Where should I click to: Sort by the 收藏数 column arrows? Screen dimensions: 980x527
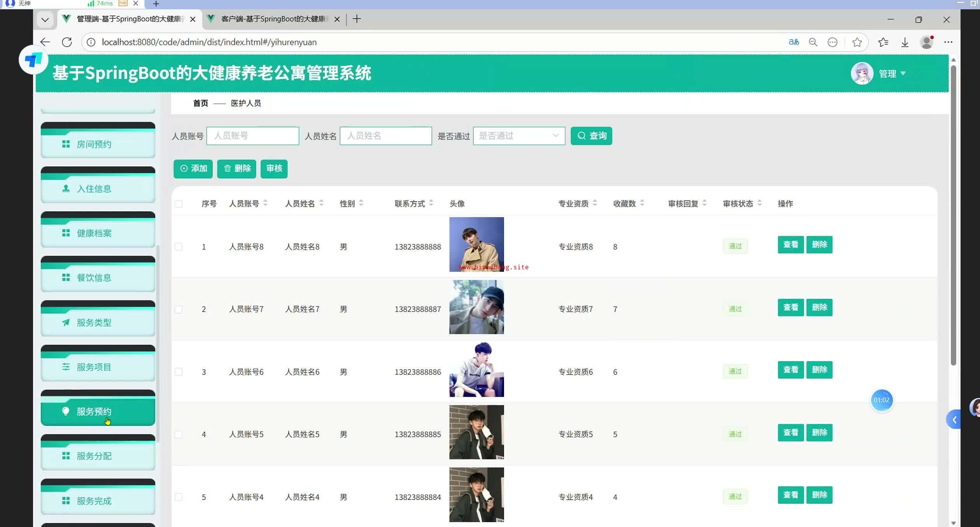tap(642, 203)
